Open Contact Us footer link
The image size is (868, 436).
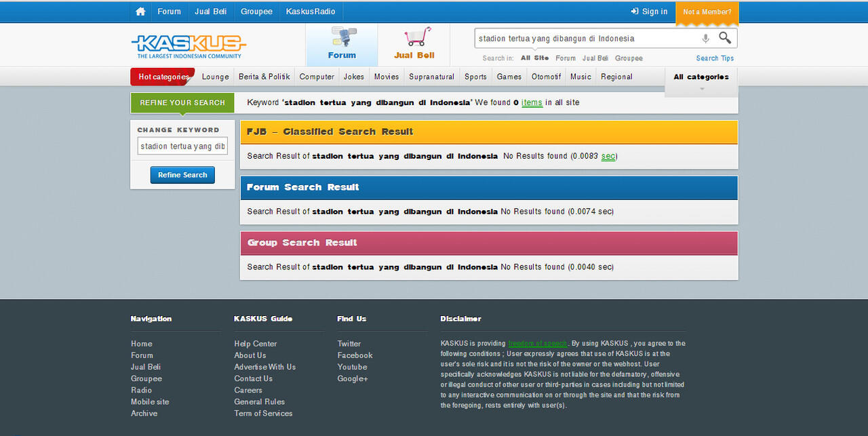coord(254,378)
